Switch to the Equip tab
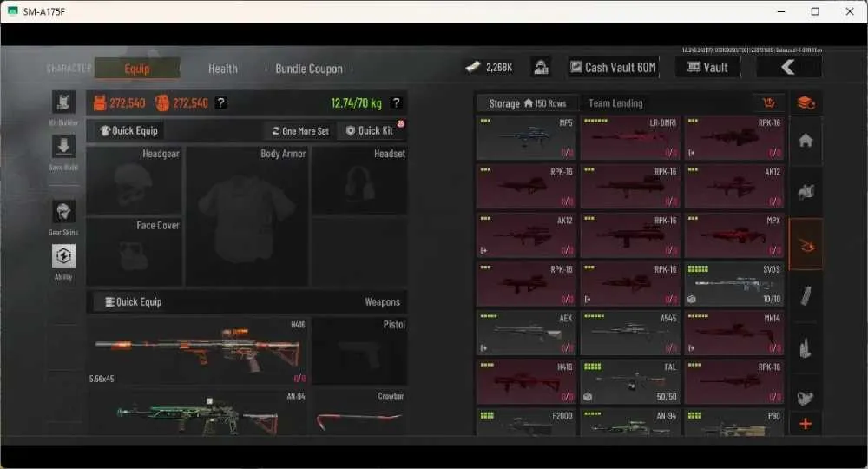Image resolution: width=868 pixels, height=469 pixels. click(x=137, y=69)
